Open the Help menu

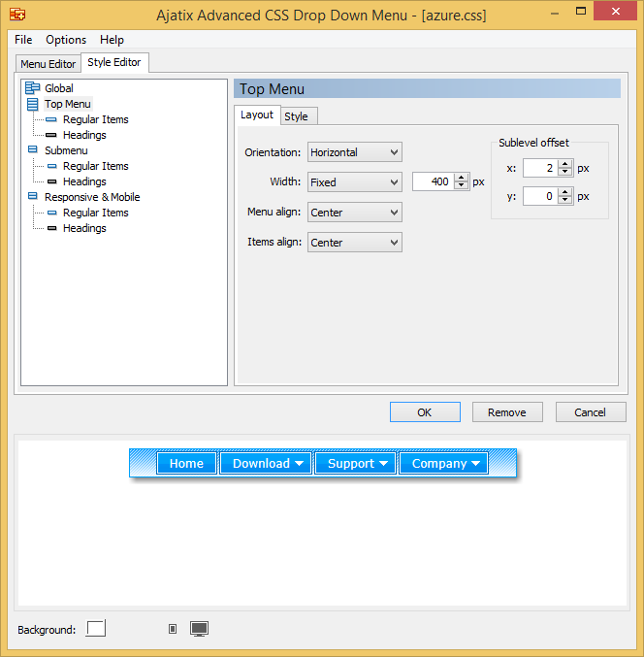[112, 40]
